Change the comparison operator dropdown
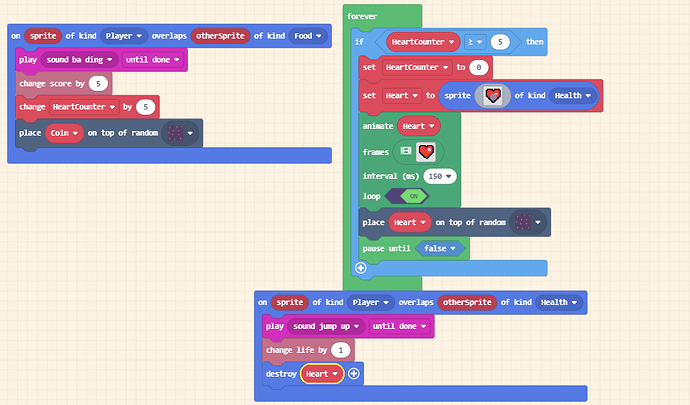 coord(475,42)
